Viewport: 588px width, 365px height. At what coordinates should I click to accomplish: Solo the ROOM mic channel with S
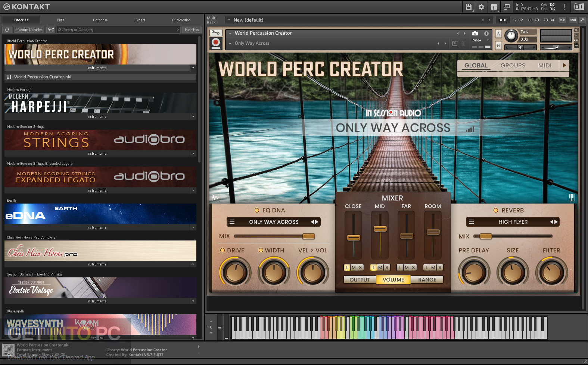pos(440,267)
